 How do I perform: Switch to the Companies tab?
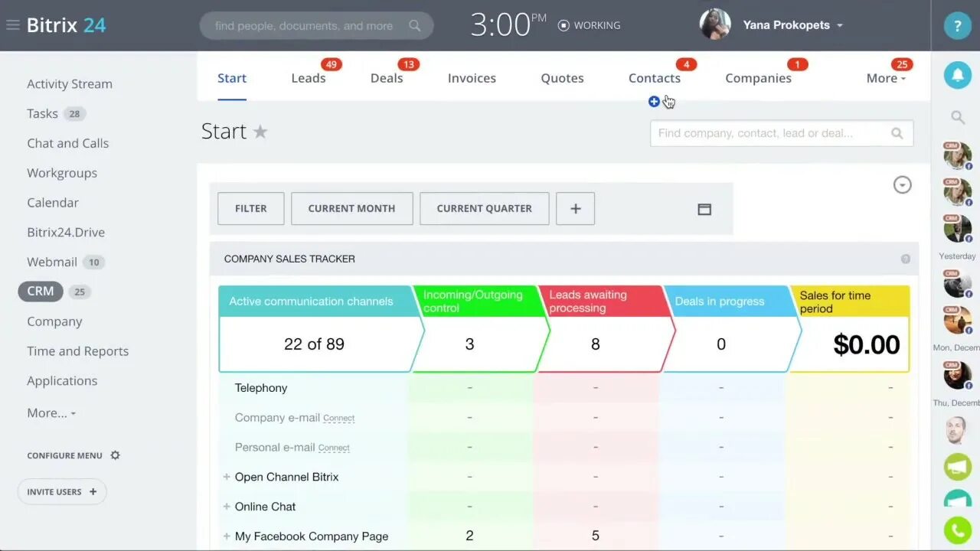(758, 78)
